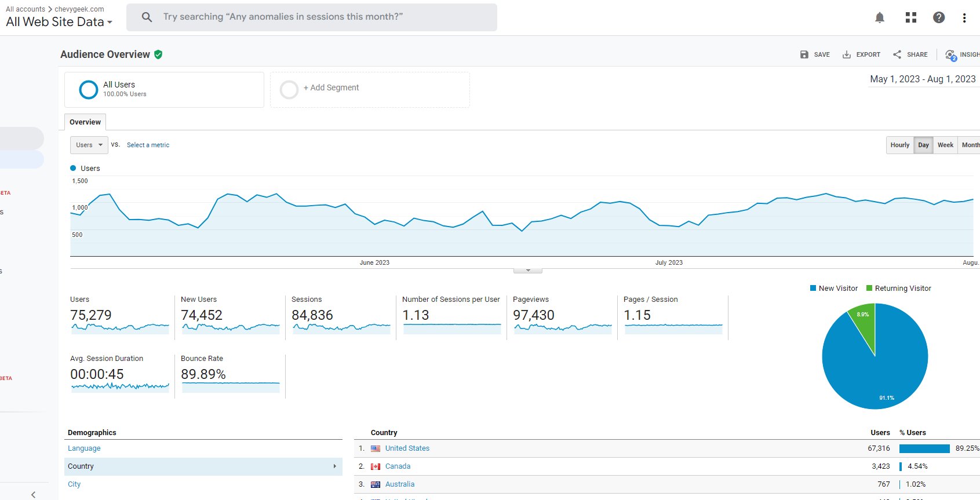The height and width of the screenshot is (500, 980).
Task: Open the All Web Site Data view selector
Action: 59,22
